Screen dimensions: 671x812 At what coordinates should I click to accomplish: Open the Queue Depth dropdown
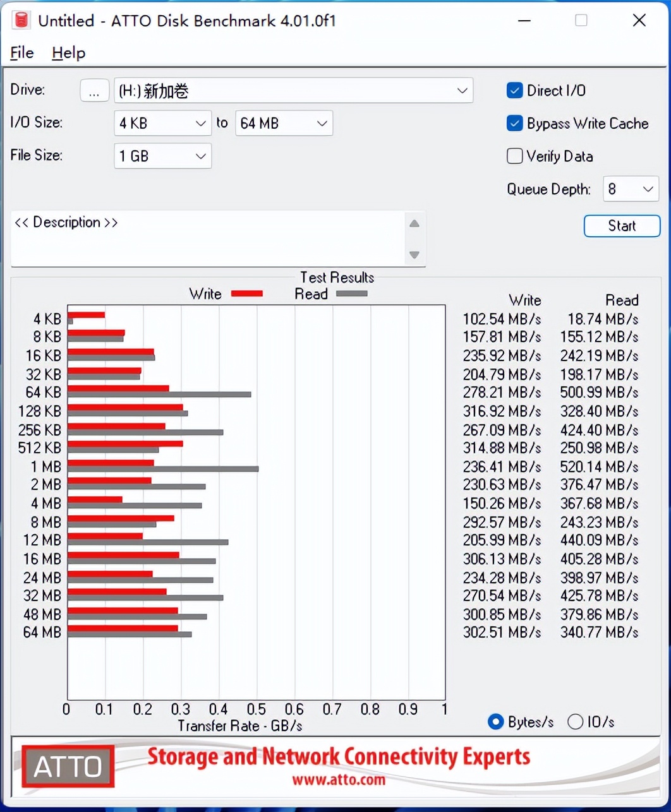pyautogui.click(x=631, y=189)
